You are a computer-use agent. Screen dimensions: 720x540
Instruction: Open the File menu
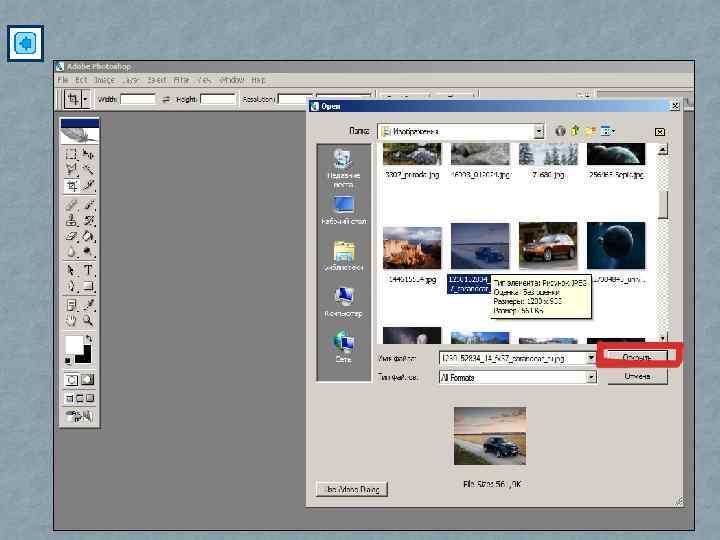tap(62, 79)
